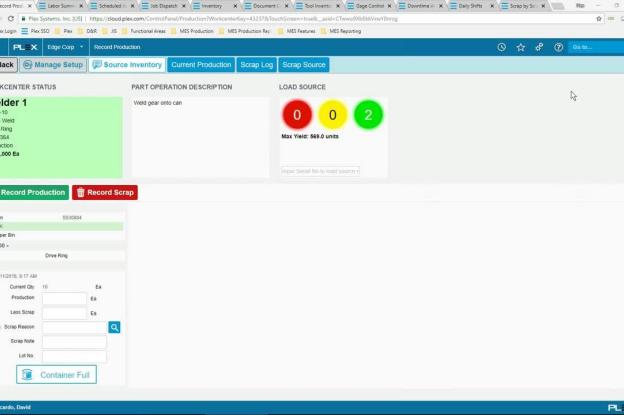
Task: Switch to the Daily Shifts browser tab
Action: 471,6
